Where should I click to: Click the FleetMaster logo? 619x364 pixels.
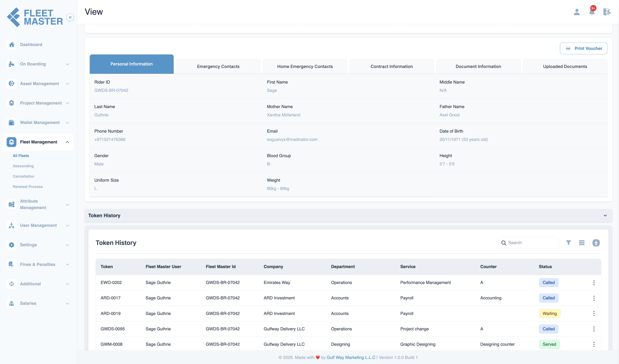[35, 17]
